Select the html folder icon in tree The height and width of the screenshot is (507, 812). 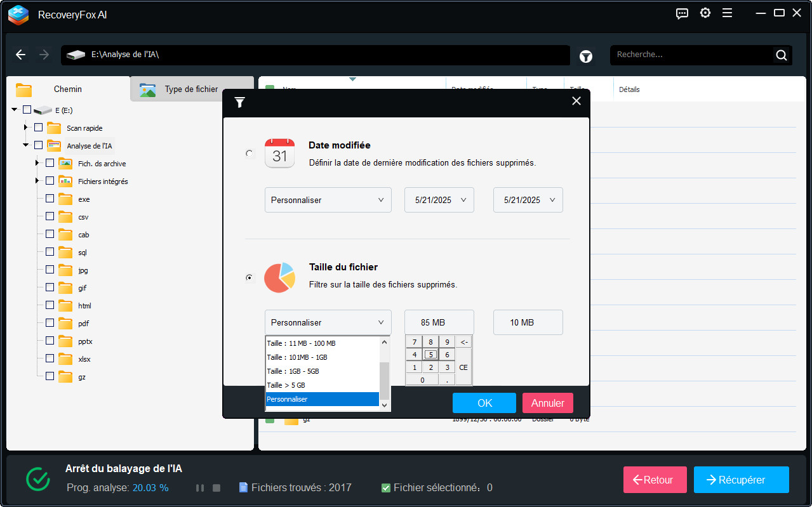(65, 305)
